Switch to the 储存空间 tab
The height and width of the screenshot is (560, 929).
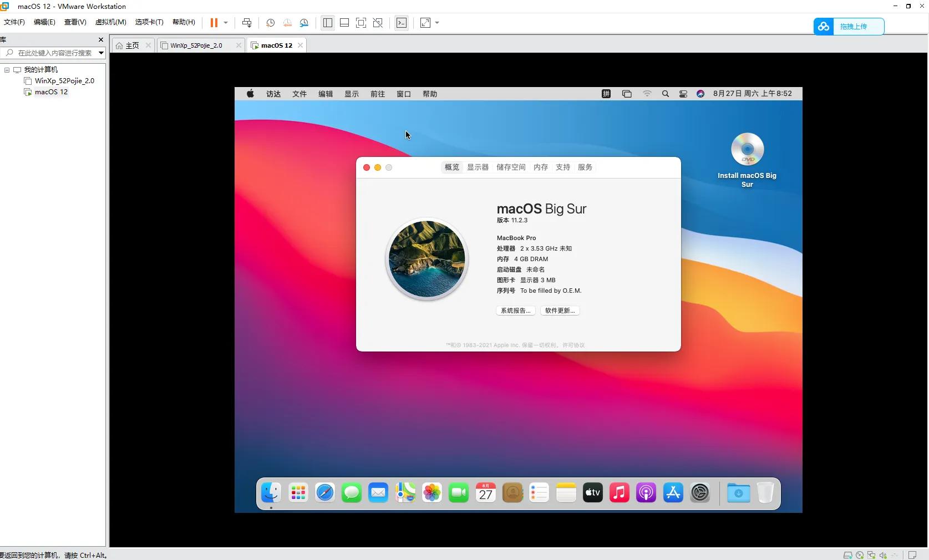pyautogui.click(x=511, y=167)
